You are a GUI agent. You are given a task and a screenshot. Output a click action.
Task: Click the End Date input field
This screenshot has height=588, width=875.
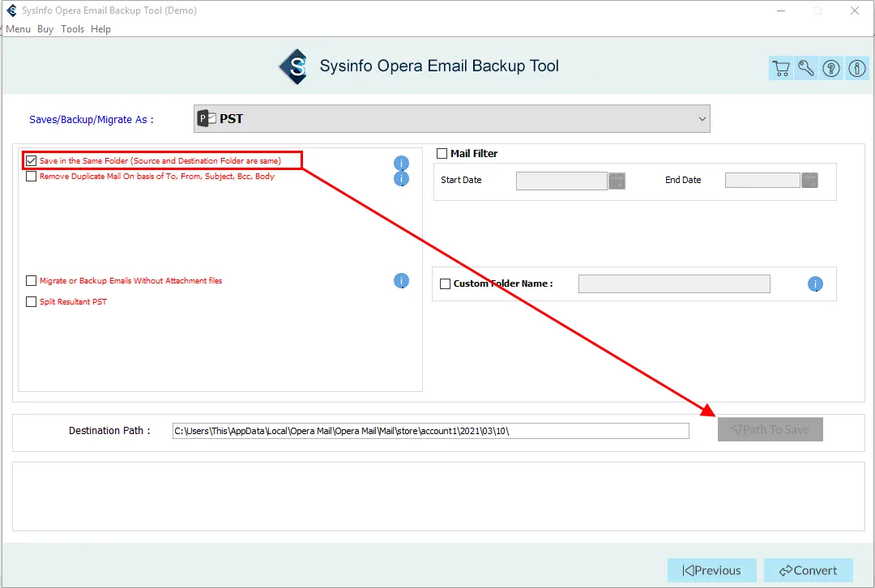coord(762,180)
